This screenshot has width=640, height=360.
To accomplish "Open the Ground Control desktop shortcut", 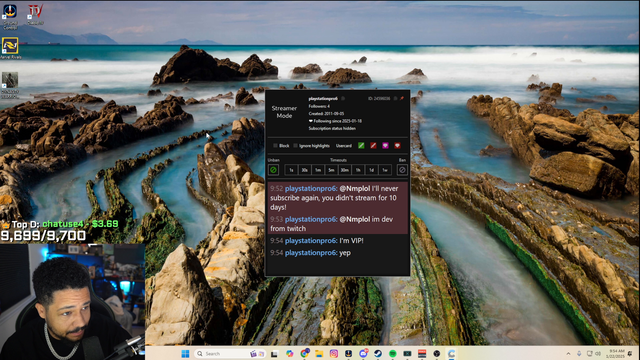I will coord(10,16).
